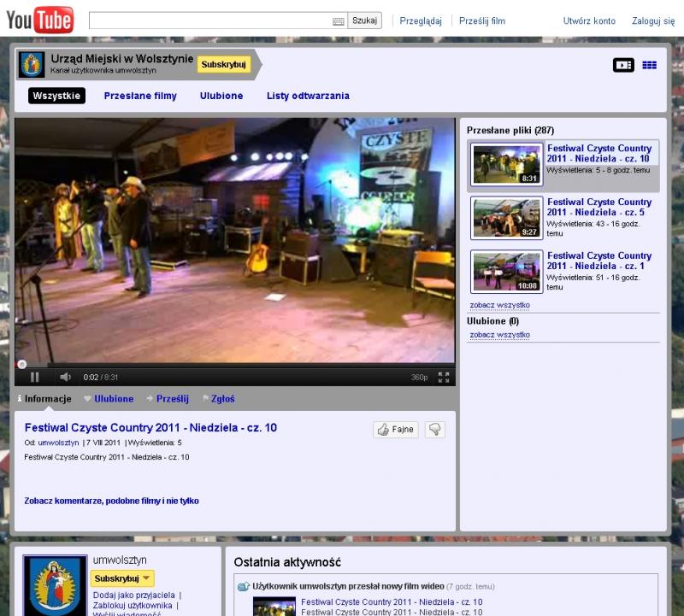This screenshot has width=684, height=616.
Task: Click Utwórz konto link
Action: [589, 21]
